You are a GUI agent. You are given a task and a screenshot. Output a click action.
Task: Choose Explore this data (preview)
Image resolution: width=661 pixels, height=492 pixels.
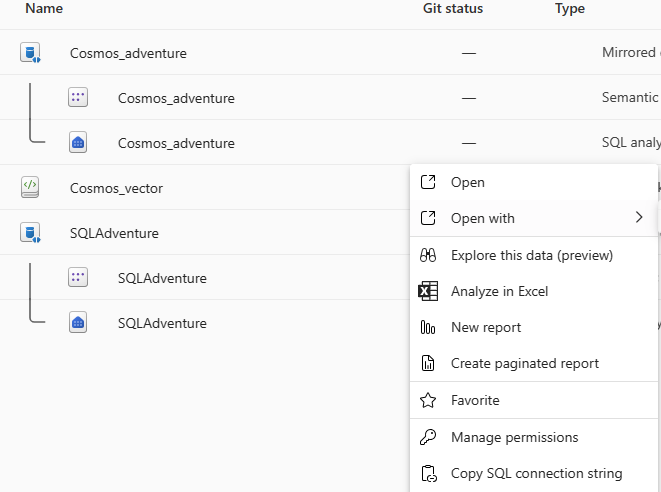pyautogui.click(x=534, y=255)
